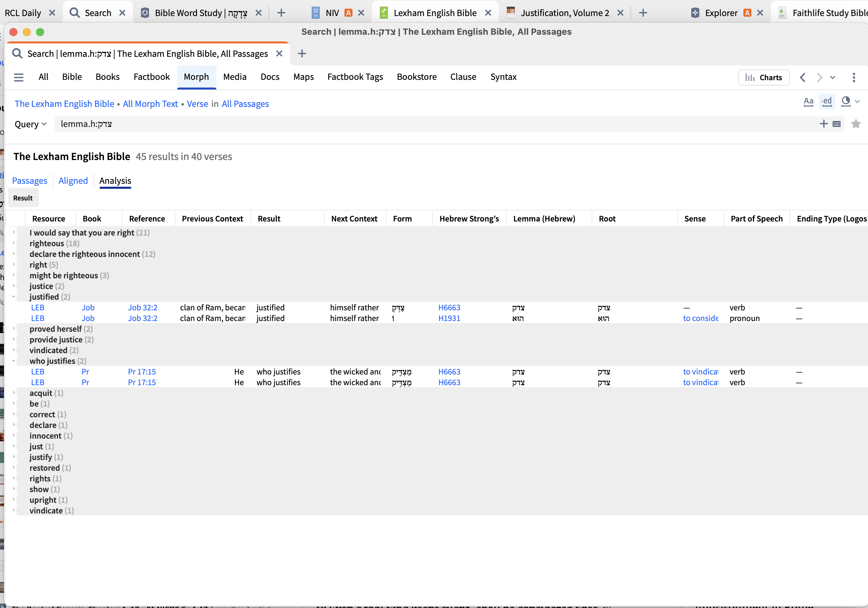Open the keyboard icon in the query box
This screenshot has height=608, width=868.
coord(837,124)
